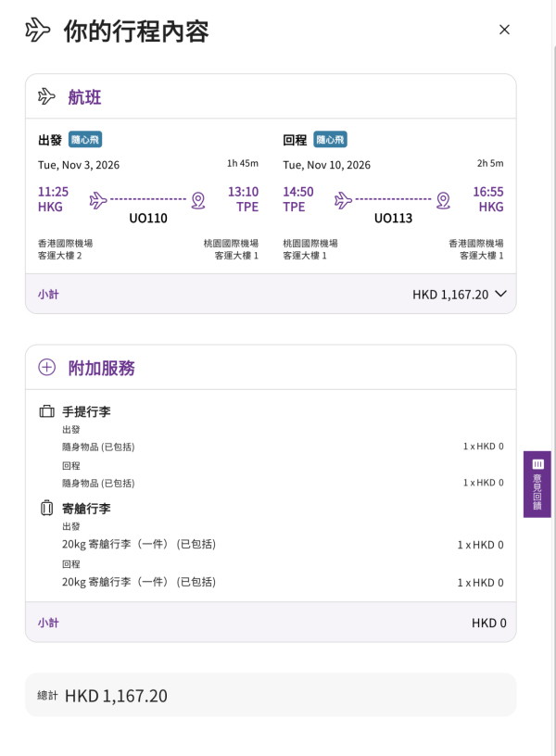Click the carry-on bag icon beside 手提行李

(x=46, y=411)
